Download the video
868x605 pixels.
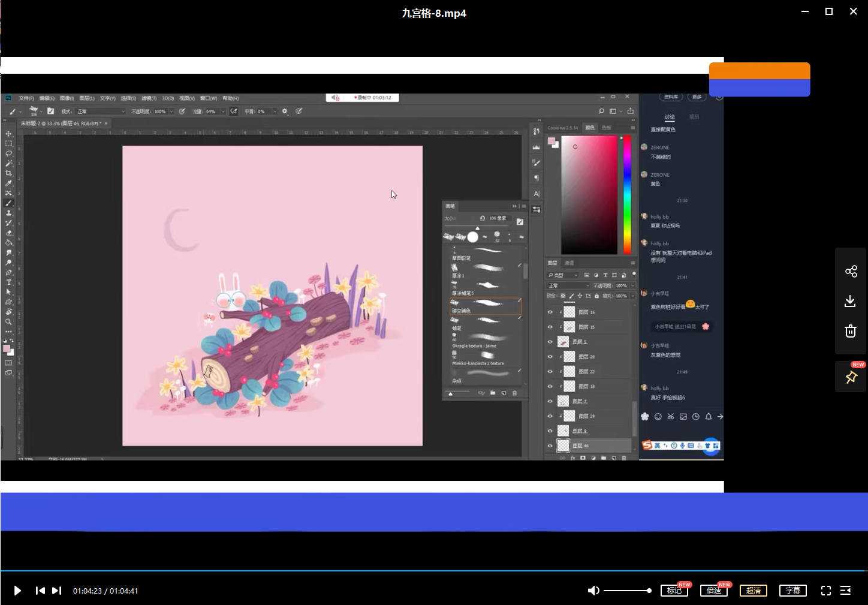(x=851, y=301)
